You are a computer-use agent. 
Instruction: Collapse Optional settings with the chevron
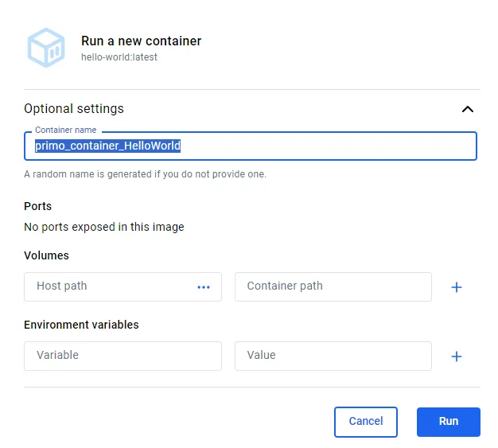(468, 109)
